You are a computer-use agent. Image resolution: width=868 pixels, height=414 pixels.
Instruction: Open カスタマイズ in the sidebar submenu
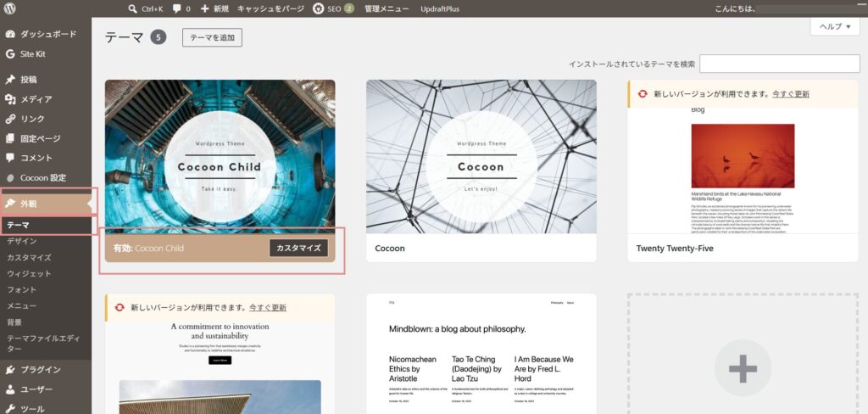tap(29, 257)
